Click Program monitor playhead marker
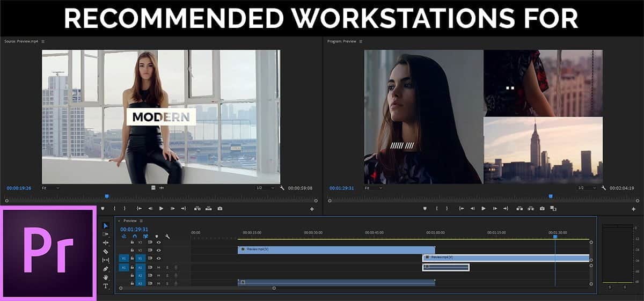 [551, 196]
